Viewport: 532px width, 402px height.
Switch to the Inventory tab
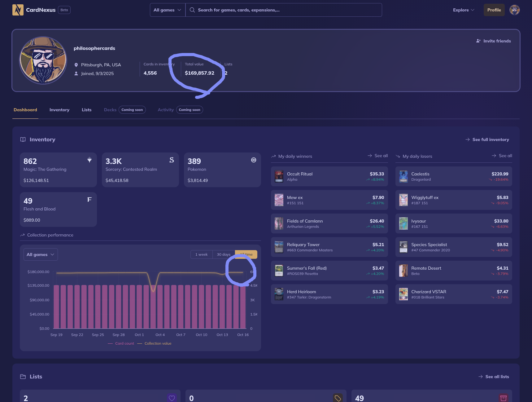pyautogui.click(x=59, y=110)
